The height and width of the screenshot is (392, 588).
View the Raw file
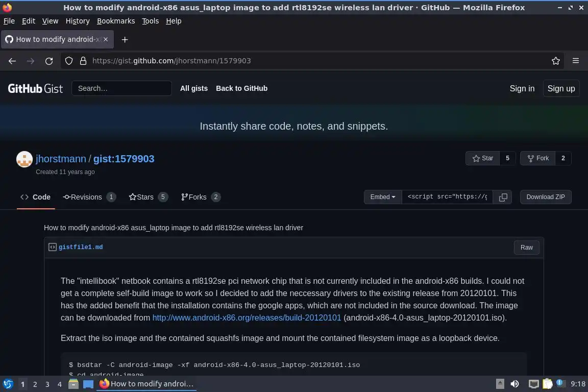point(526,248)
